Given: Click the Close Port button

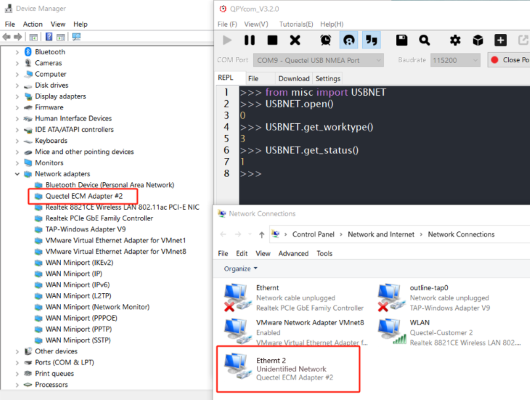Looking at the screenshot, I should point(509,60).
